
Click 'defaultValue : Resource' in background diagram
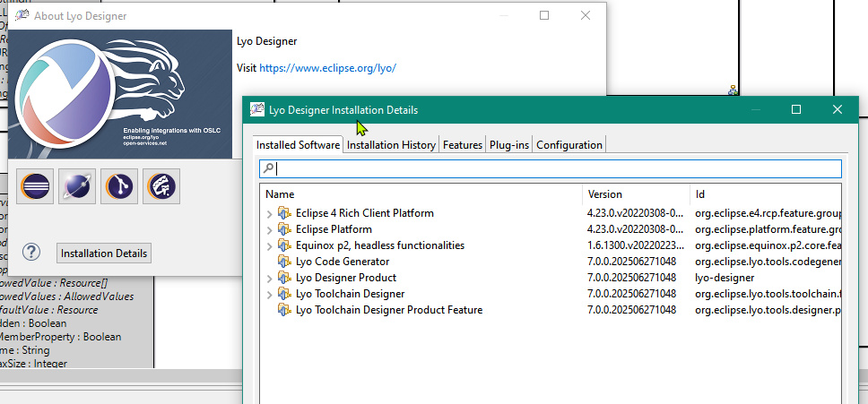point(48,309)
